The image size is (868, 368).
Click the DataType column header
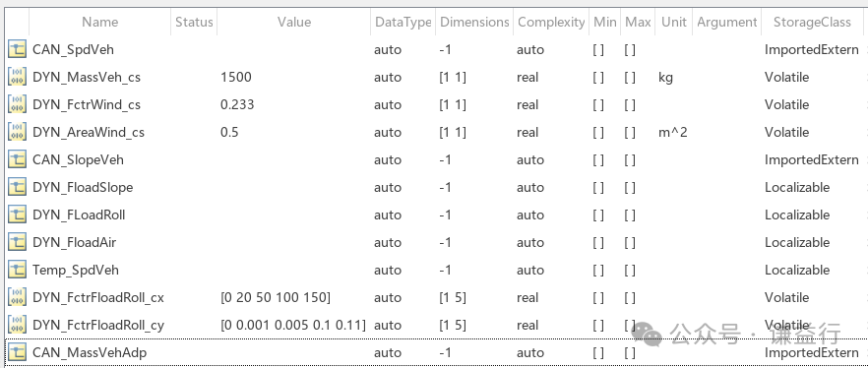coord(403,22)
